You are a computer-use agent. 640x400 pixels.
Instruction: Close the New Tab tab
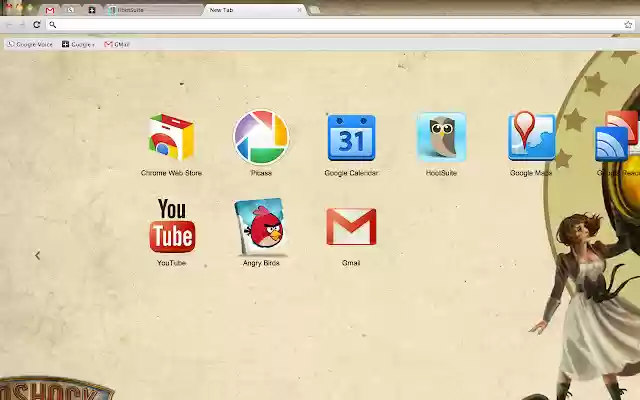tap(299, 10)
